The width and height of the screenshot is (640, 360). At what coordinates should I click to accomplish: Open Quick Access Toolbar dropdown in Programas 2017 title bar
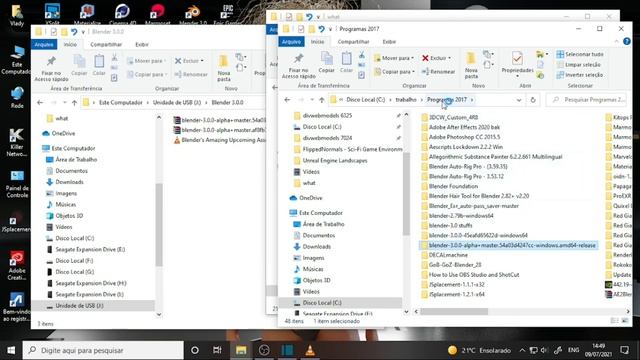coord(330,29)
